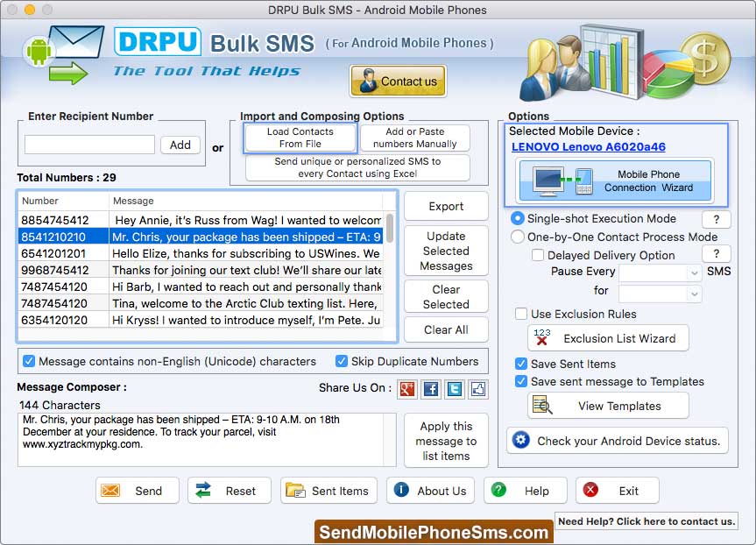Select Single-shot Execution Mode
The image size is (756, 545).
click(x=518, y=218)
